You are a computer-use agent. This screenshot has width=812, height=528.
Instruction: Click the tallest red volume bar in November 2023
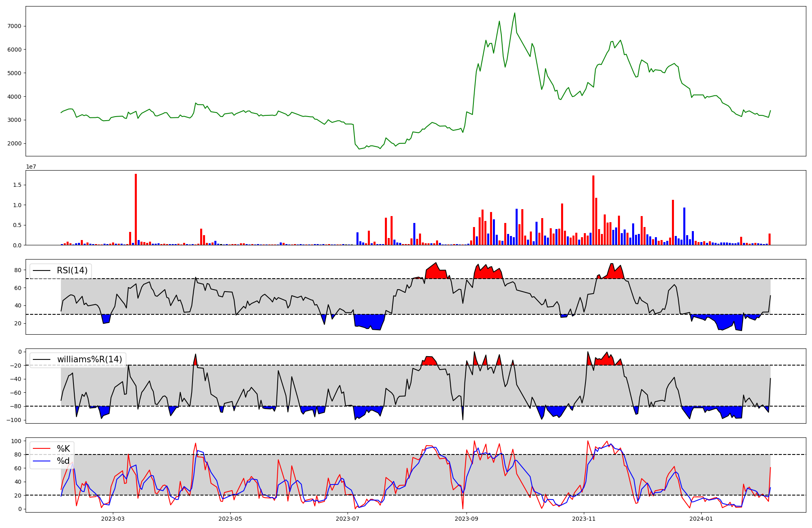(593, 210)
